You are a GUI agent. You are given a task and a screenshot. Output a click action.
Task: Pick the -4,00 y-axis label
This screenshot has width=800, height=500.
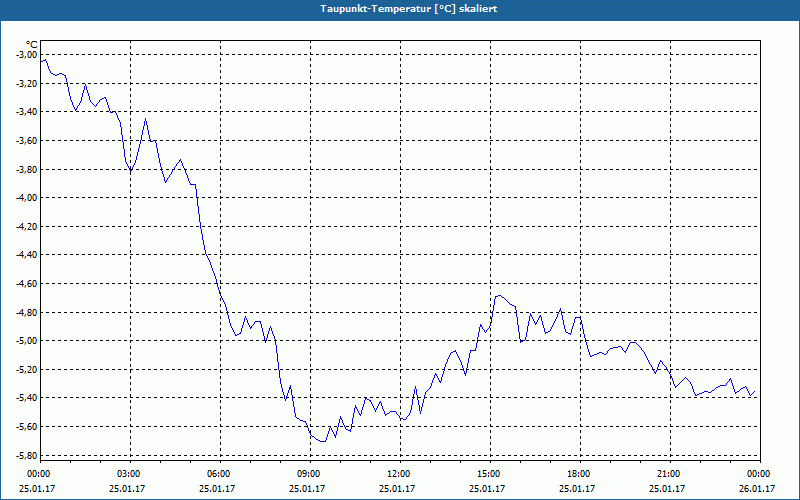[25, 198]
